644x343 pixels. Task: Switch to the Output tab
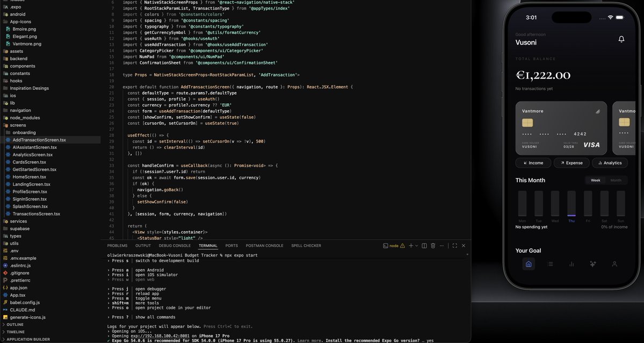coord(143,246)
